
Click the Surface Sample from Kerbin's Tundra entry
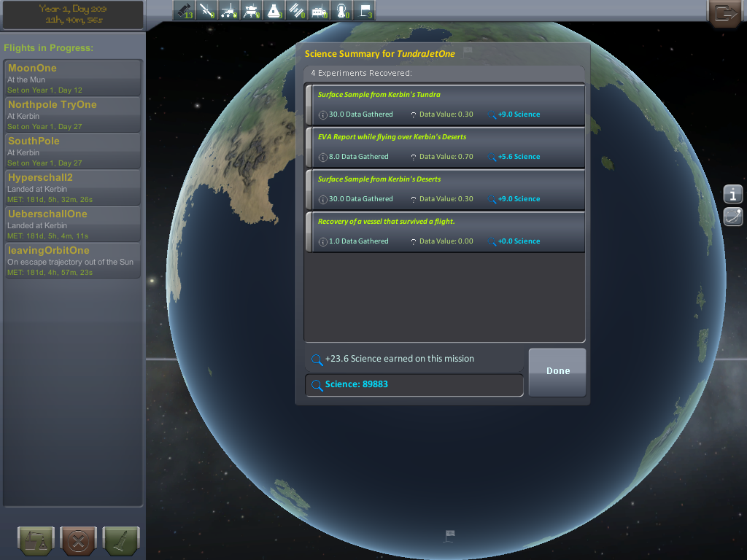[445, 105]
